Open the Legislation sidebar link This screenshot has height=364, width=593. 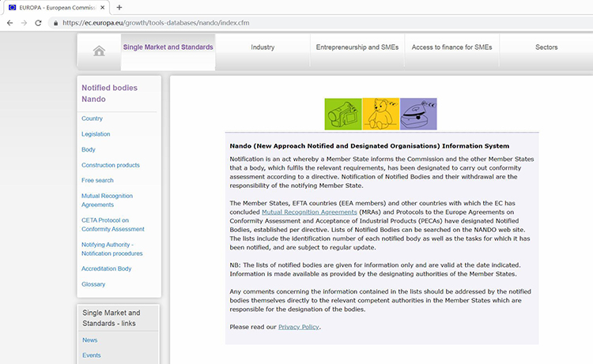coord(96,134)
